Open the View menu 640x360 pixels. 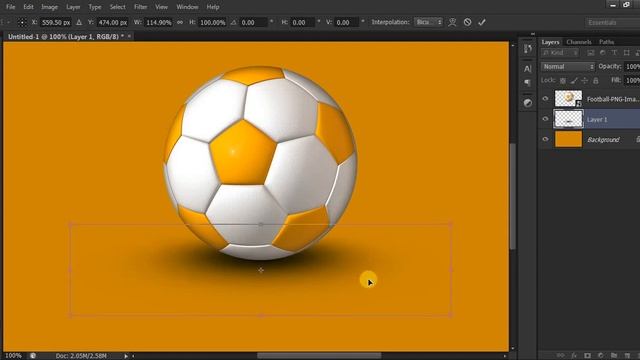(x=162, y=7)
